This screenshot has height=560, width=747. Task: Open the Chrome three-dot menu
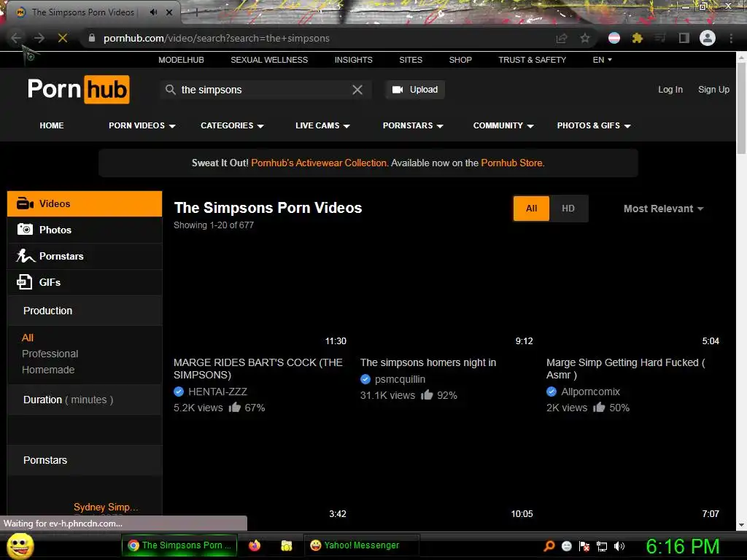[731, 38]
